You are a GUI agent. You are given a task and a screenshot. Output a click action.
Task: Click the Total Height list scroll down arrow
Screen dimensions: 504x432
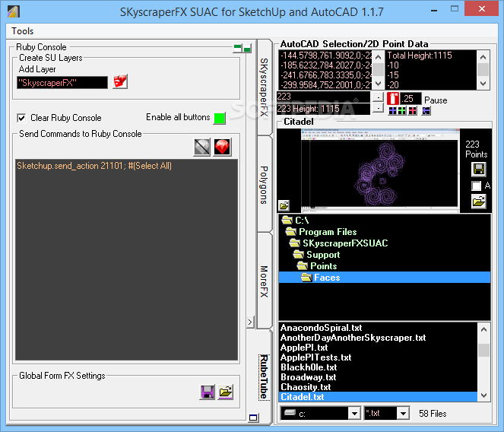(x=483, y=84)
